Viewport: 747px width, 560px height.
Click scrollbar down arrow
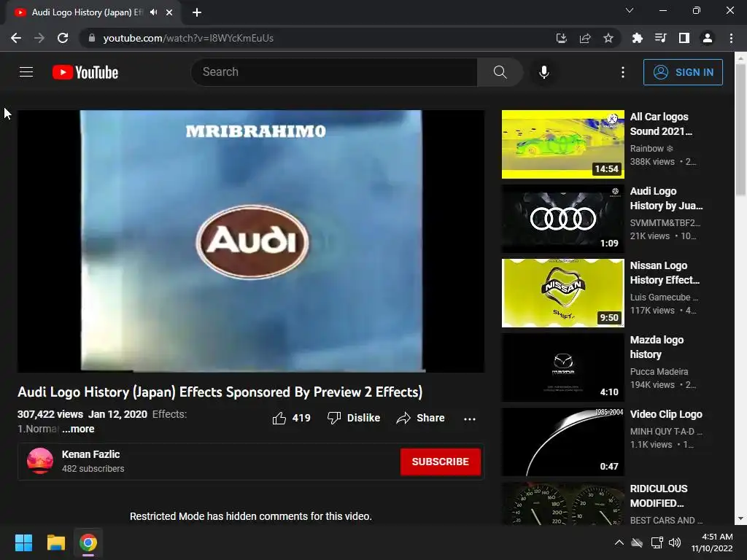coord(740,518)
